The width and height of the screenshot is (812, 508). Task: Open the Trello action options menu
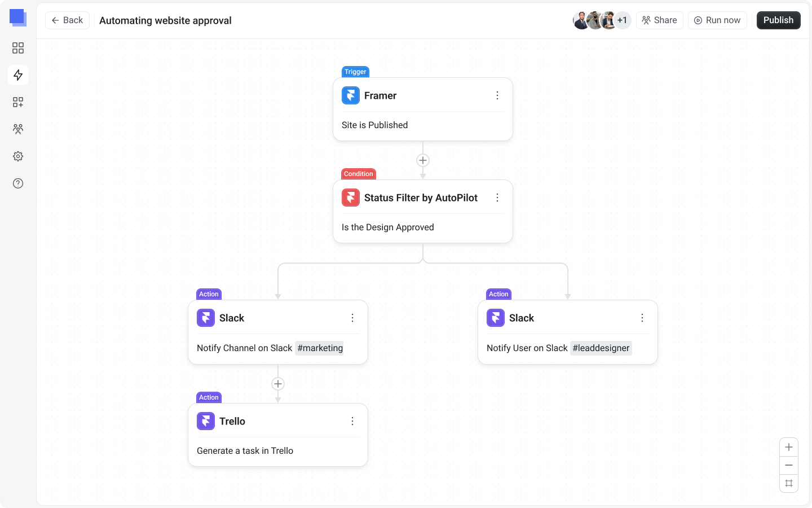[352, 421]
